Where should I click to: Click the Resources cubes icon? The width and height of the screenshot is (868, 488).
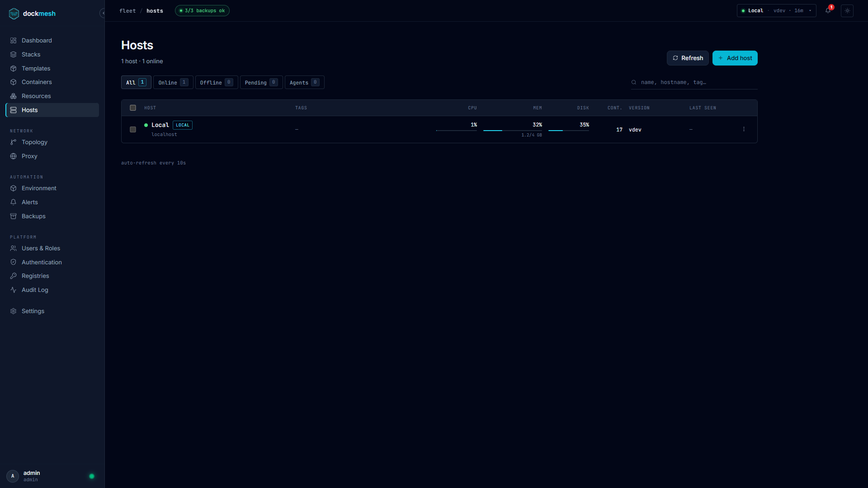14,96
